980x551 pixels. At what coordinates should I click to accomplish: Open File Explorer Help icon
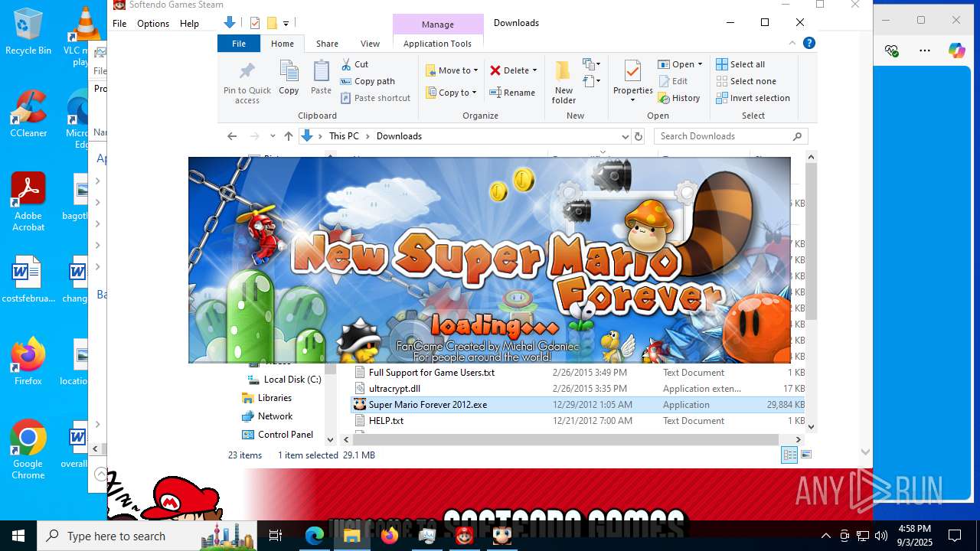tap(808, 44)
